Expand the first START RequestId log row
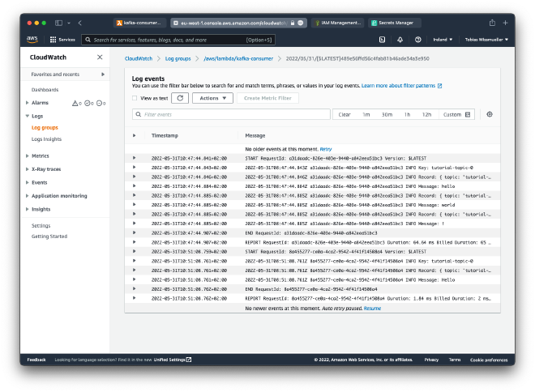Image resolution: width=535 pixels, height=392 pixels. [135, 158]
